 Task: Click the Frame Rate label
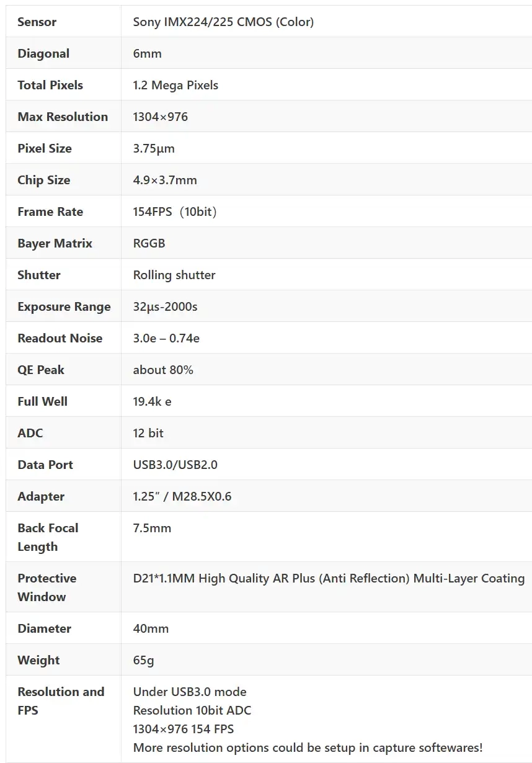(50, 212)
